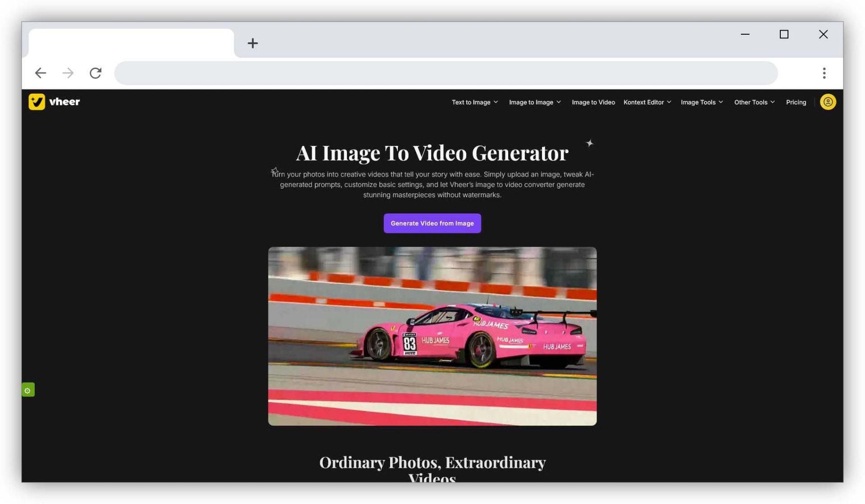Expand the Other Tools dropdown
The height and width of the screenshot is (504, 865).
pos(754,102)
